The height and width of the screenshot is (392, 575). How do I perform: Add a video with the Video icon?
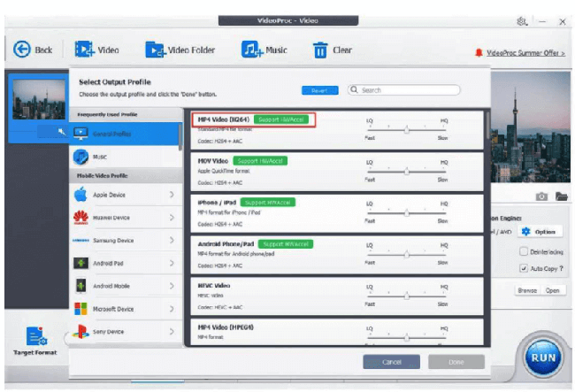click(84, 50)
